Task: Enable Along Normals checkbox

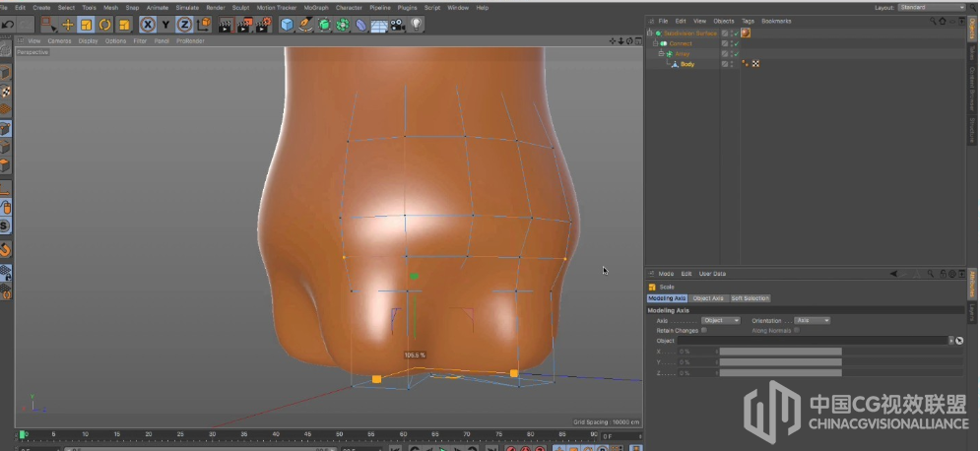Action: pos(796,330)
